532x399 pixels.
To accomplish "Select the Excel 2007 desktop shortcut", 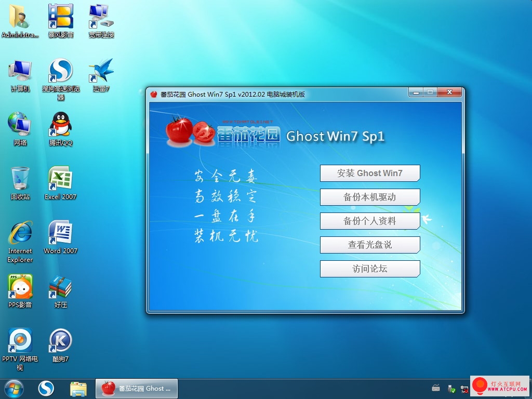I will (x=61, y=183).
